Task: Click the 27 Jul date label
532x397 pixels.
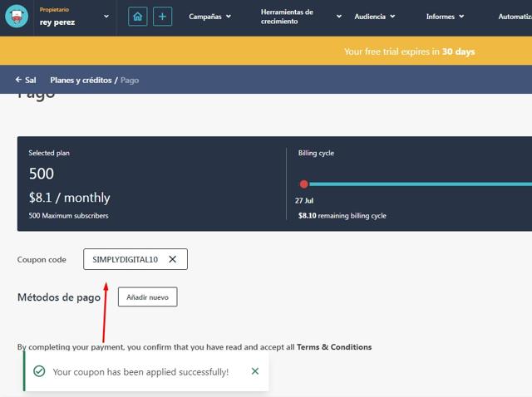Action: coord(304,201)
